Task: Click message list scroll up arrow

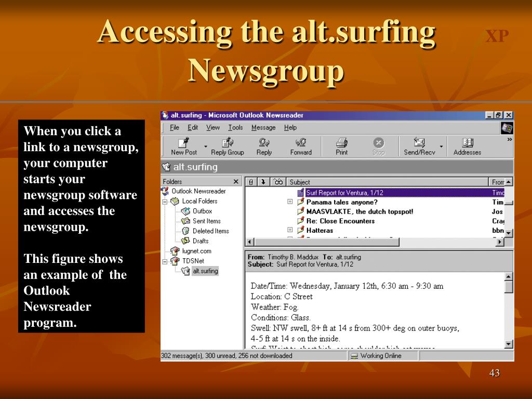Action: click(x=508, y=182)
